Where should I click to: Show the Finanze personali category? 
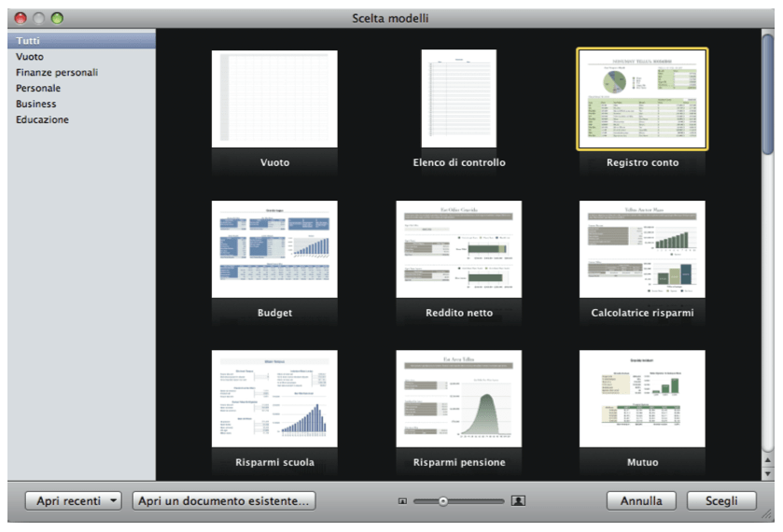click(57, 72)
